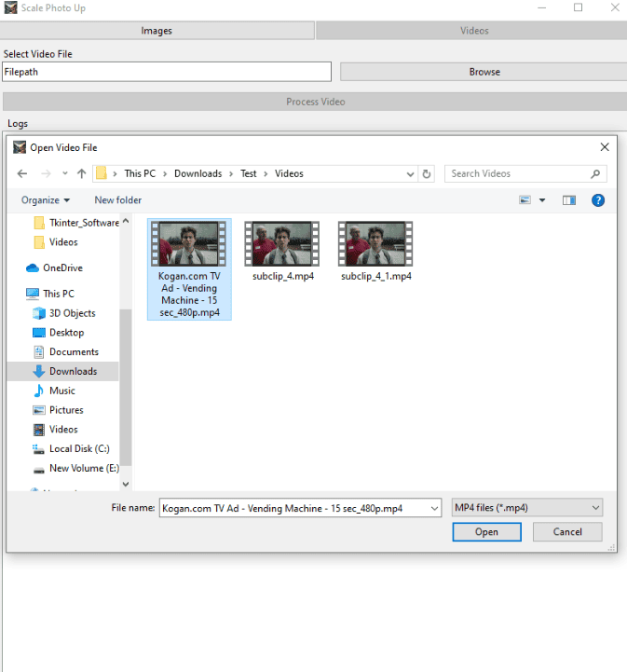Open Pictures in sidebar
The width and height of the screenshot is (627, 672).
coord(58,410)
